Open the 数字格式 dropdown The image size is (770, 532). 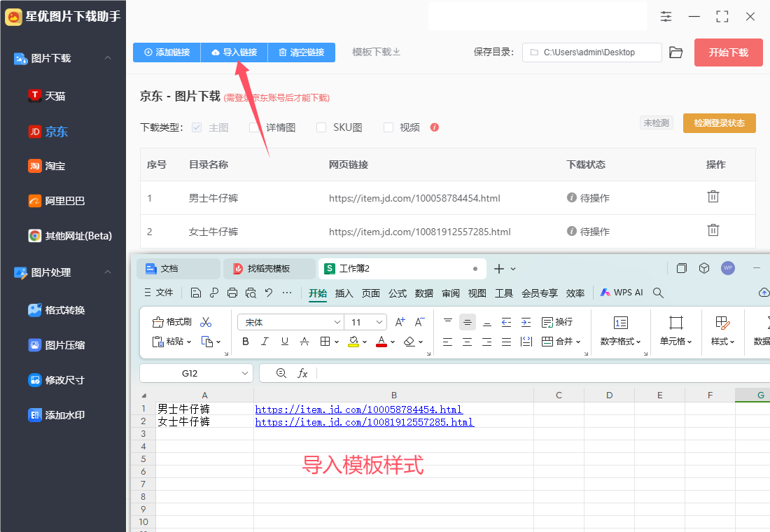tap(621, 342)
